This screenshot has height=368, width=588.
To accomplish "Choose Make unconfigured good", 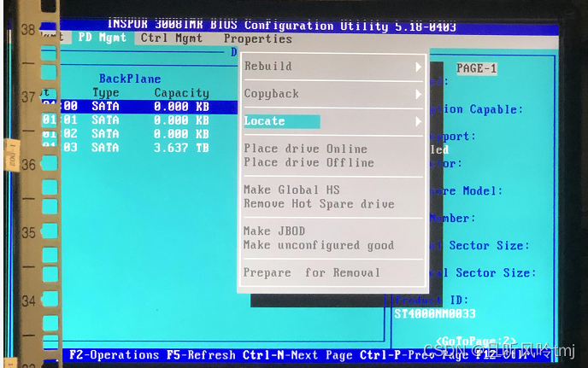I will pos(319,245).
